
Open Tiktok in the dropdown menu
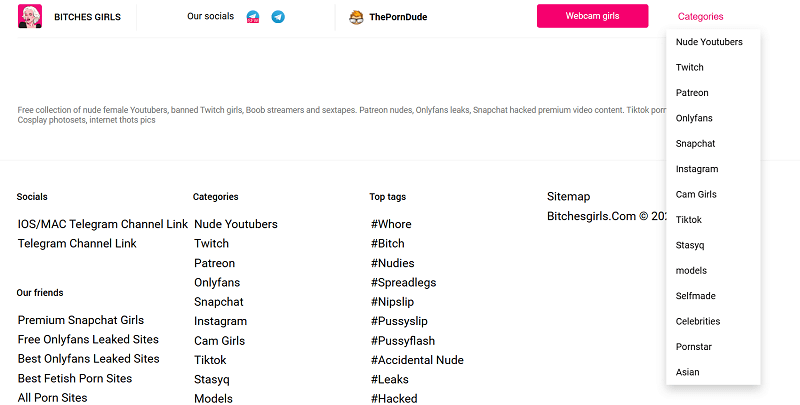[689, 220]
